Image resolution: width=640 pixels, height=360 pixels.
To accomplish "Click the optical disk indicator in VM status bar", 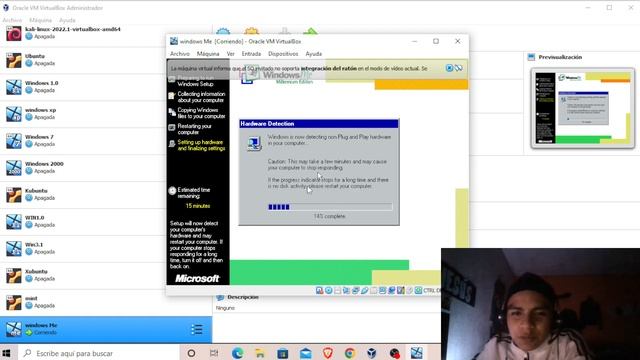I will (x=329, y=290).
